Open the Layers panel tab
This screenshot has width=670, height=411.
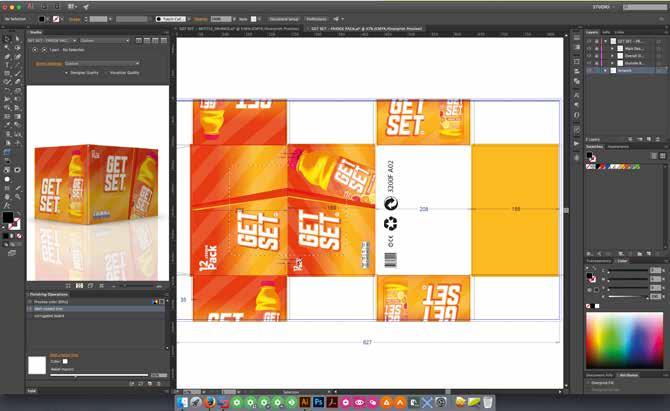[x=592, y=32]
